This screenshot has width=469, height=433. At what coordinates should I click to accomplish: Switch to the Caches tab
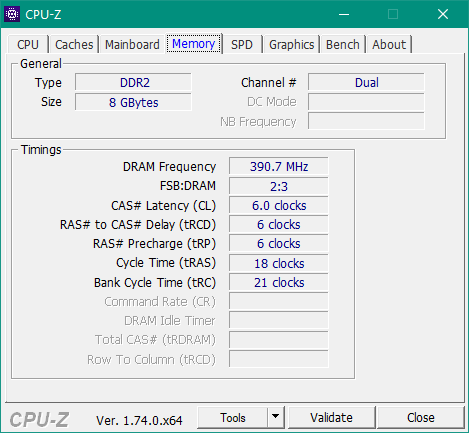[74, 44]
